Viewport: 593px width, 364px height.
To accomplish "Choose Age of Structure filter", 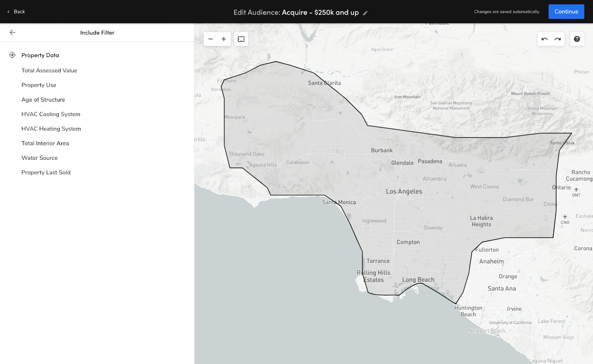I will 43,100.
